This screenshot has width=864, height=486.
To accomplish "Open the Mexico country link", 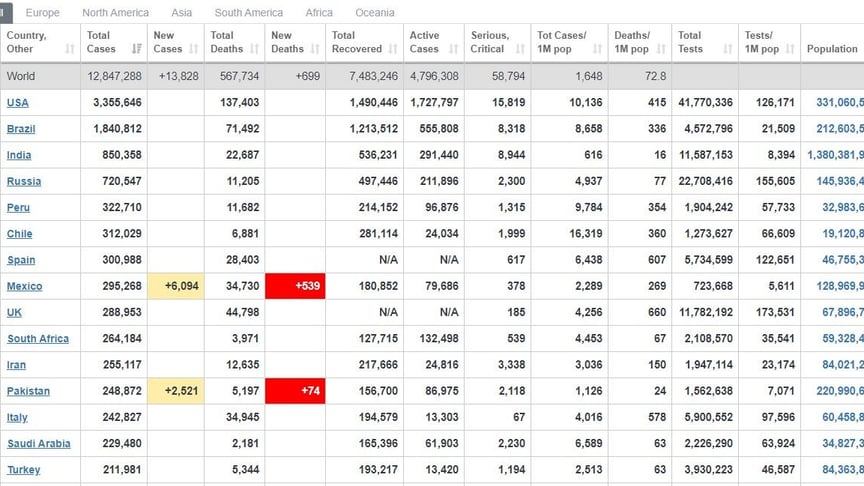I will pos(24,286).
